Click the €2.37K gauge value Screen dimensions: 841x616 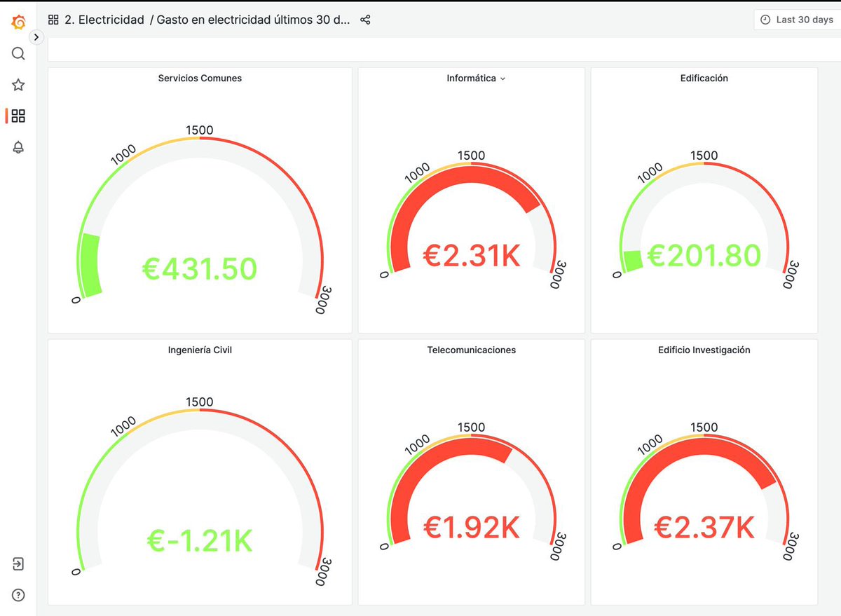[x=704, y=528]
